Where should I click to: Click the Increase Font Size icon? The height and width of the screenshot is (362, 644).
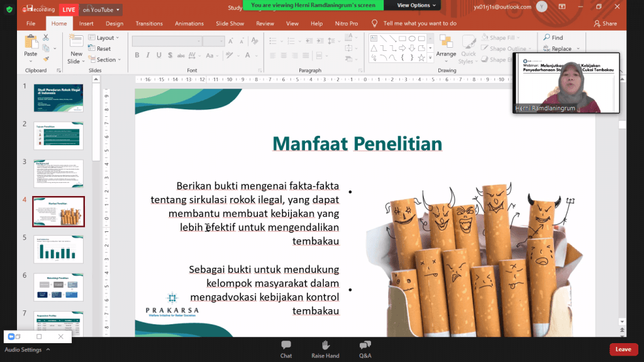point(231,41)
